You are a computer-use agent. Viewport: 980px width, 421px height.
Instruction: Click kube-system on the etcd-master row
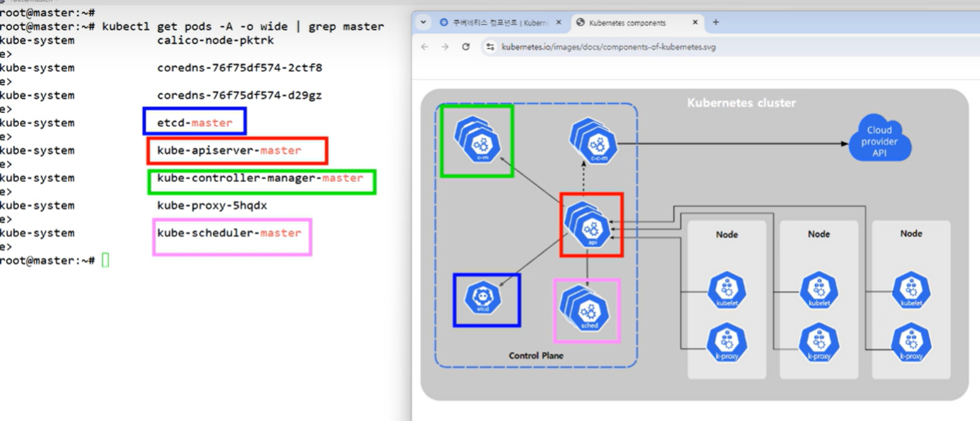(37, 123)
